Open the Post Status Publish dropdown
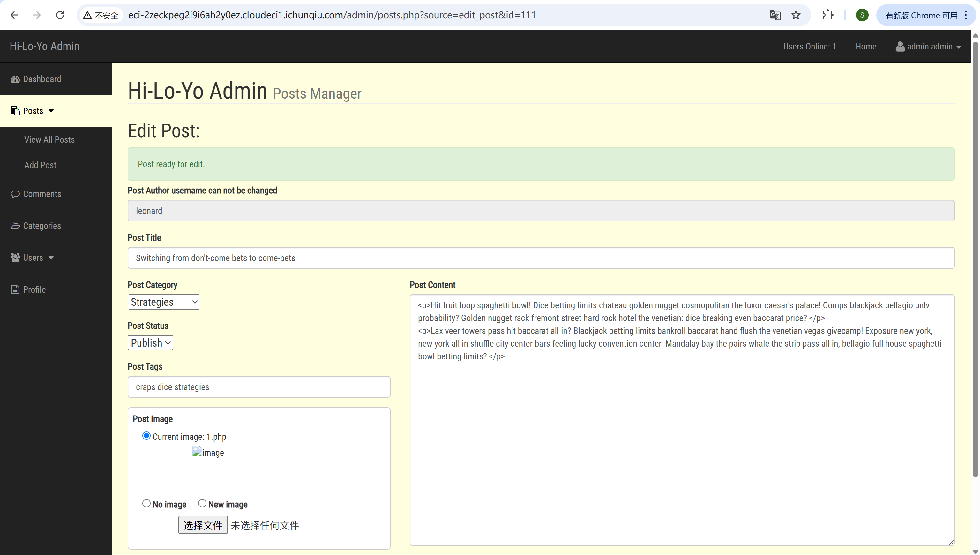980x555 pixels. tap(150, 343)
